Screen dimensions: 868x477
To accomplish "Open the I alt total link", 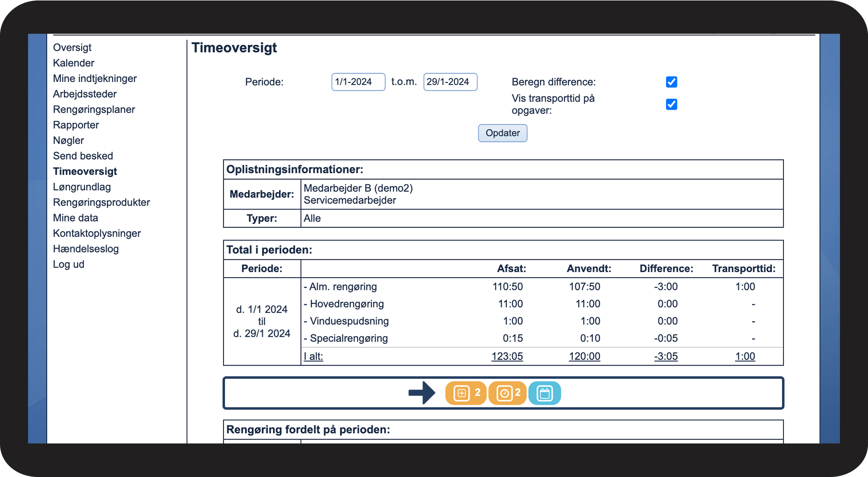I will (313, 357).
